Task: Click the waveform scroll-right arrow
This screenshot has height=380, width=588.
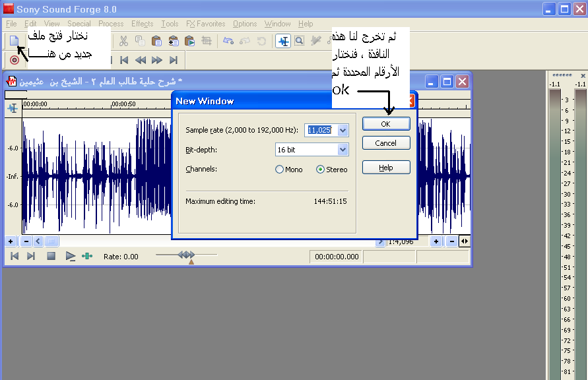Action: pyautogui.click(x=380, y=241)
